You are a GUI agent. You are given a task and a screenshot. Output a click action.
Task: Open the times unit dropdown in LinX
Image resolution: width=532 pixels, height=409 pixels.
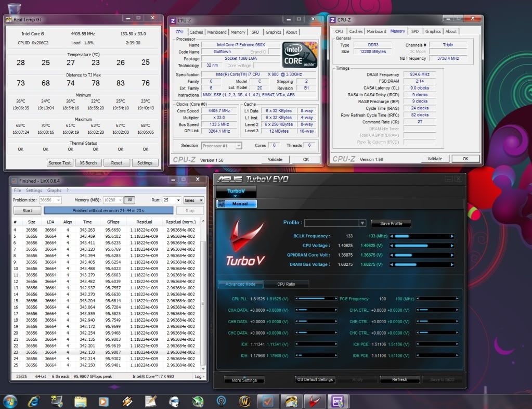(x=201, y=200)
